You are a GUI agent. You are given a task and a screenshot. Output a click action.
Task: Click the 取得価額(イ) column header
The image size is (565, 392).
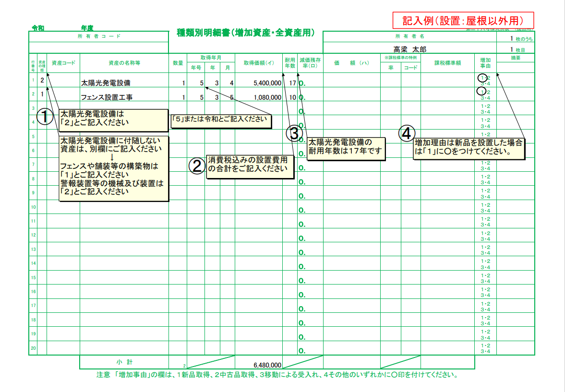[259, 63]
